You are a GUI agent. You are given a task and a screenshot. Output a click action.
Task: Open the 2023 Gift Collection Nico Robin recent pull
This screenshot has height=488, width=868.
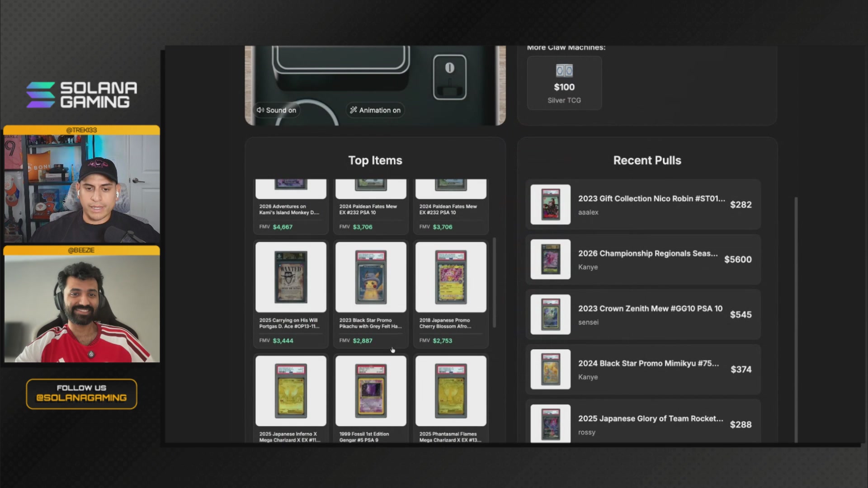643,204
